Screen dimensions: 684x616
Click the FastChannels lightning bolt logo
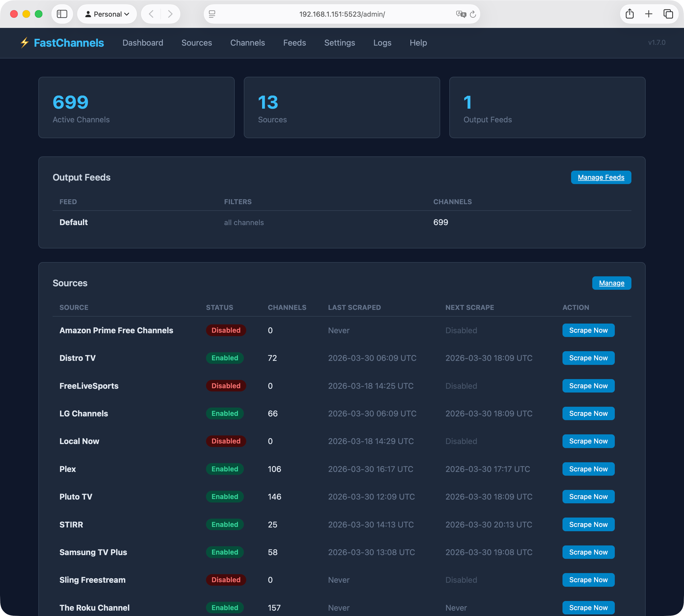[24, 43]
